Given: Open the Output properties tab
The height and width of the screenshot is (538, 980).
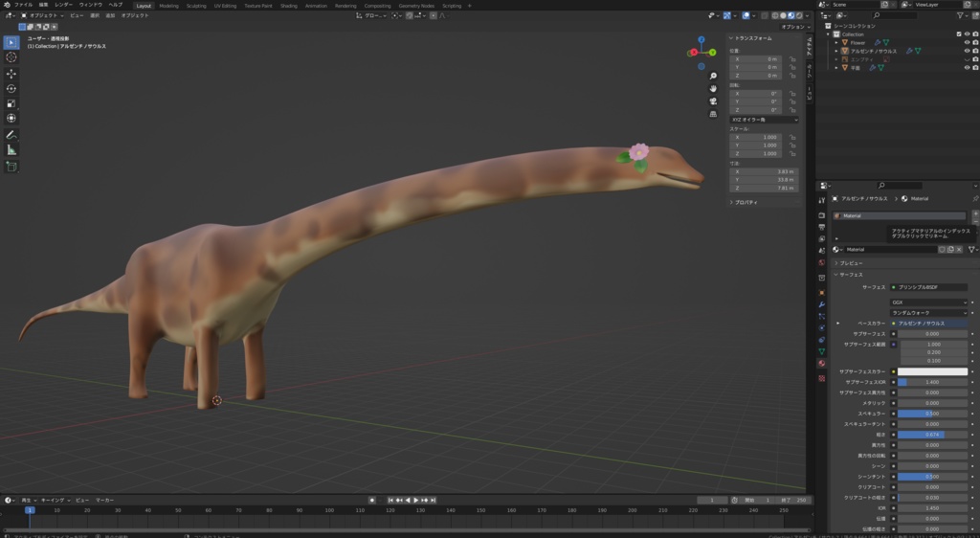Looking at the screenshot, I should click(822, 227).
